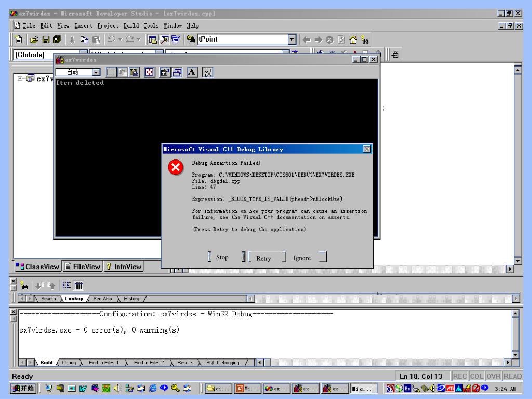The width and height of the screenshot is (532, 399).
Task: Click the Search binoculars icon beside Home
Action: (x=365, y=40)
